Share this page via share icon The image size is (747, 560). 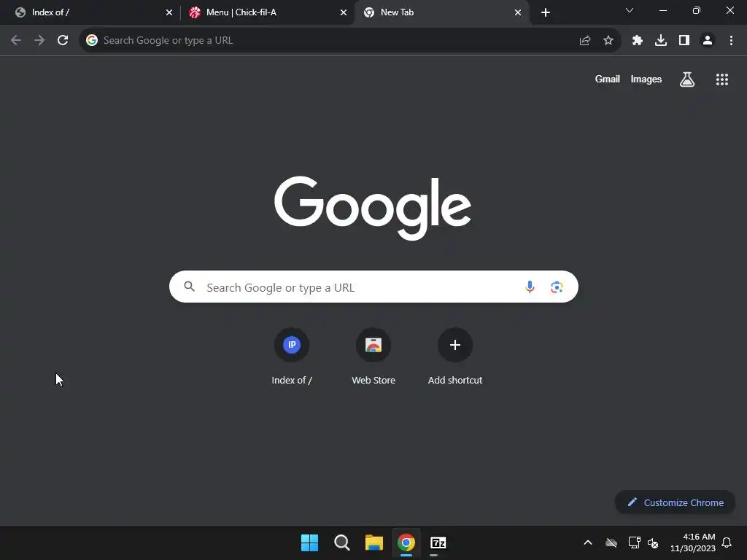tap(585, 41)
